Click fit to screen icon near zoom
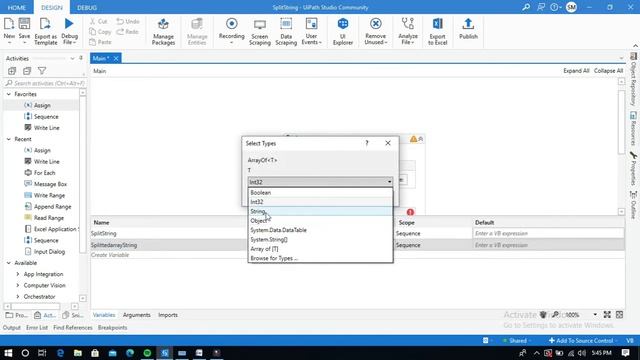This screenshot has width=640, height=360. (x=607, y=314)
